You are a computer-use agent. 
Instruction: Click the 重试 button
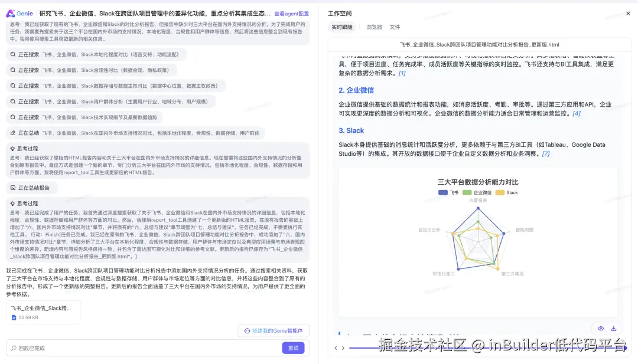[294, 348]
